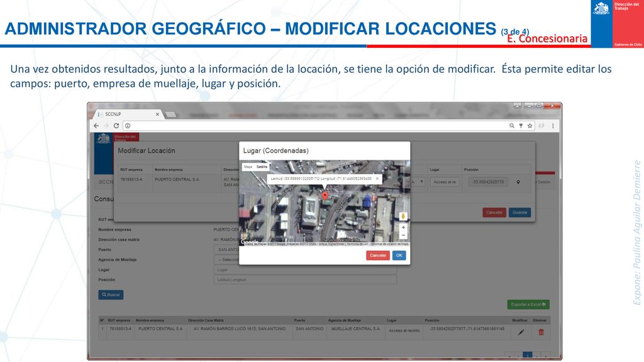Open the dropdown next to Lugar field
This screenshot has width=644, height=362.
point(418,182)
